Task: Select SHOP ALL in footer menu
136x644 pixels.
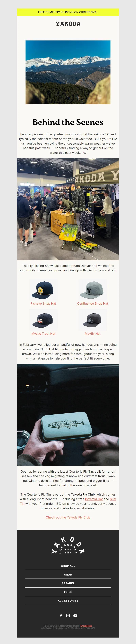Action: 68,566
